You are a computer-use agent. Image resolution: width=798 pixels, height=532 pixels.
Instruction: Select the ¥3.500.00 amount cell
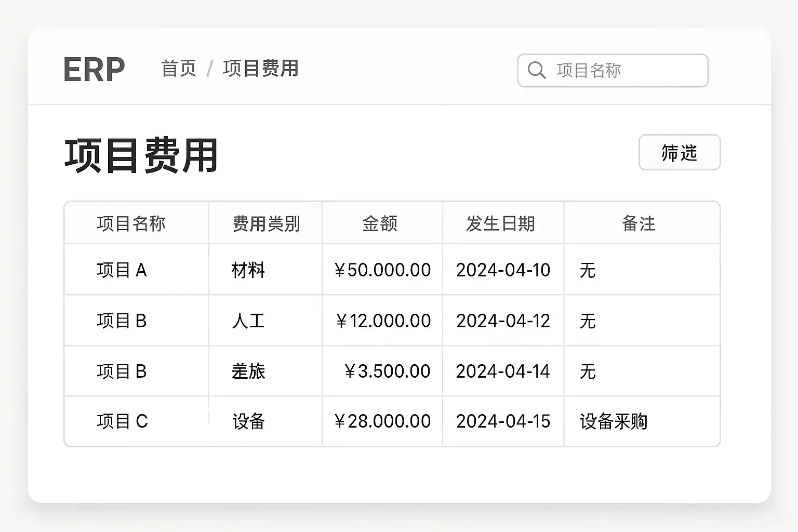tap(387, 371)
